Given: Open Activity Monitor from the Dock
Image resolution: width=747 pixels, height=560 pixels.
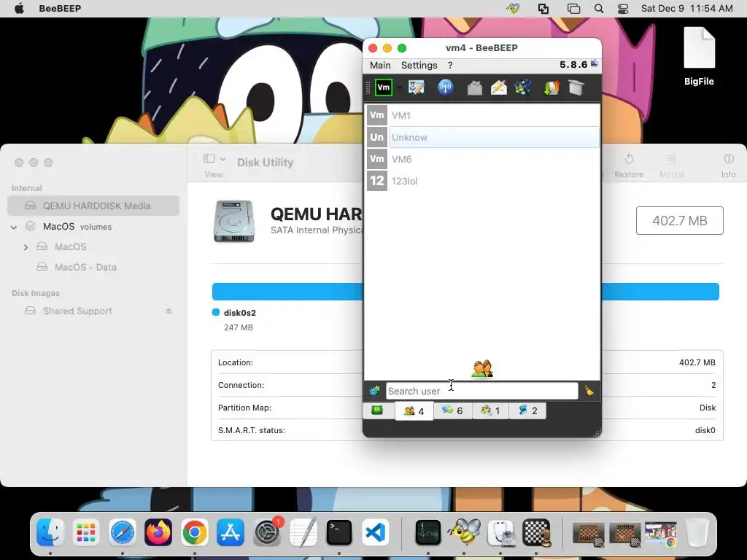Looking at the screenshot, I should 427,532.
